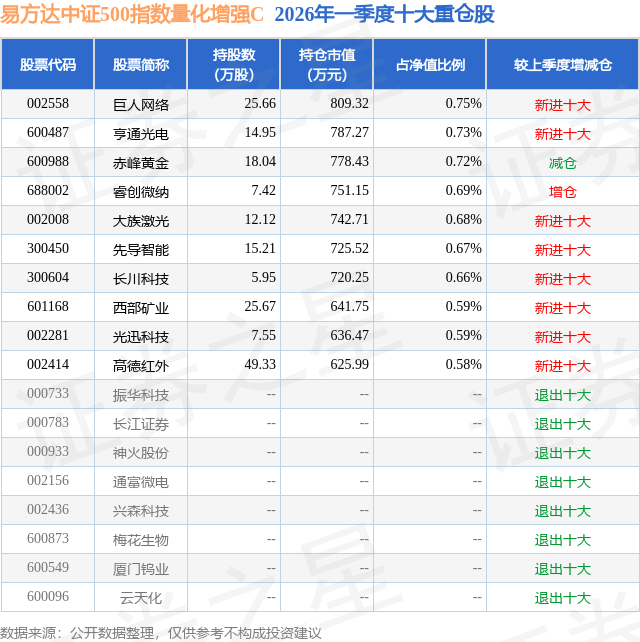Screen dimensions: 640x642
Task: Click the 增仓 status for 睿创微纳
Action: (x=563, y=192)
